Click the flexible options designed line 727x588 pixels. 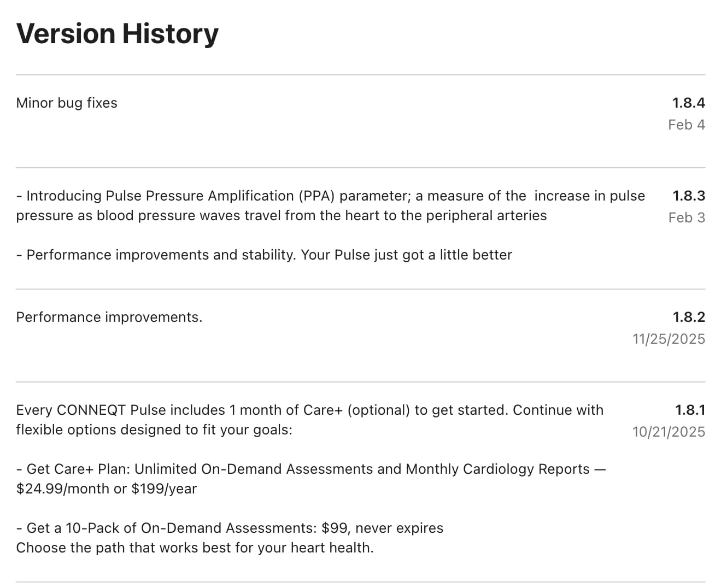click(x=154, y=430)
